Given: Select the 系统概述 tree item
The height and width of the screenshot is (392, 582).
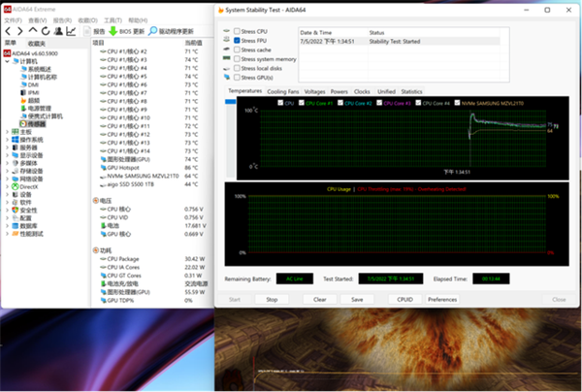Looking at the screenshot, I should (x=39, y=69).
